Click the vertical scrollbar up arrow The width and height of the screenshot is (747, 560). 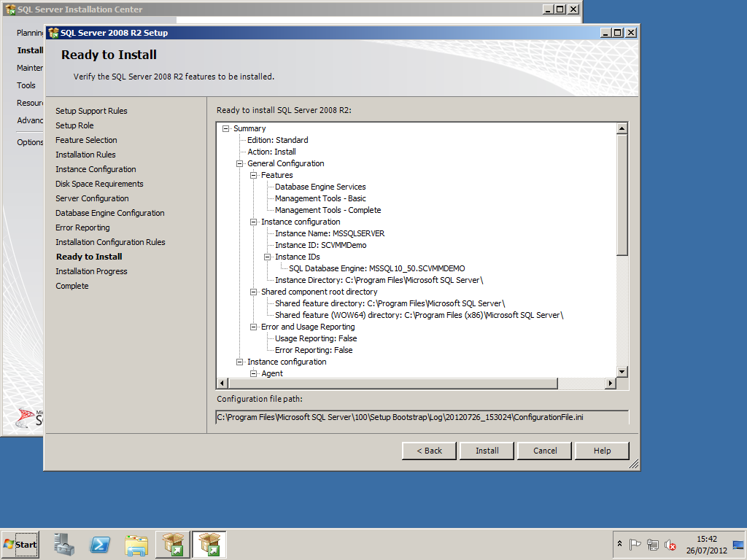(x=622, y=128)
